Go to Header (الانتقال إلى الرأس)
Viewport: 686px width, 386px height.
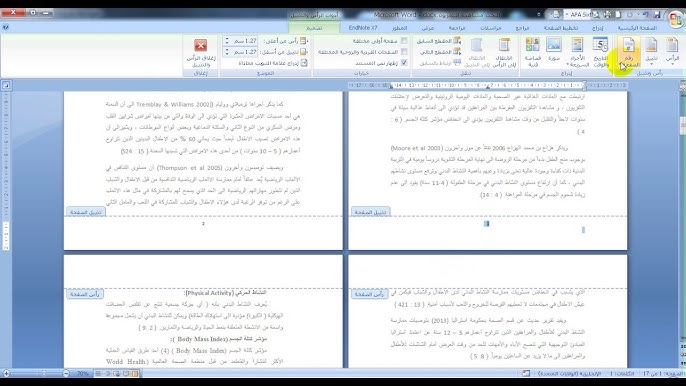pos(504,52)
